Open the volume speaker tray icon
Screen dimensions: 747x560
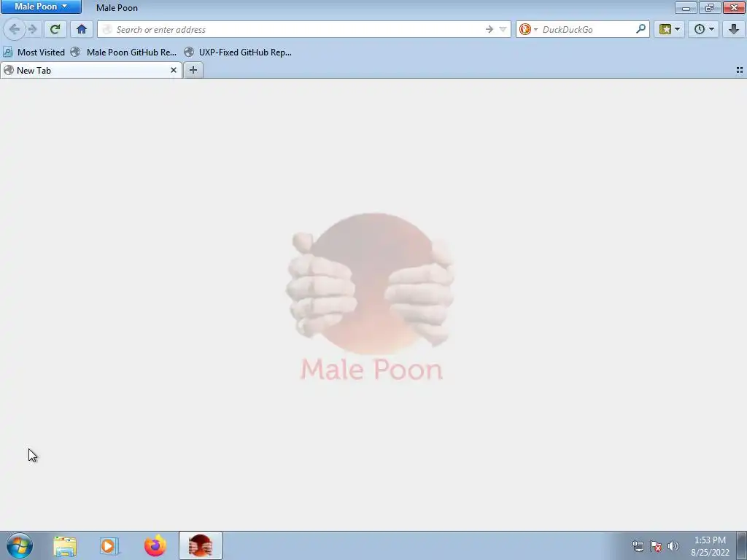coord(673,546)
